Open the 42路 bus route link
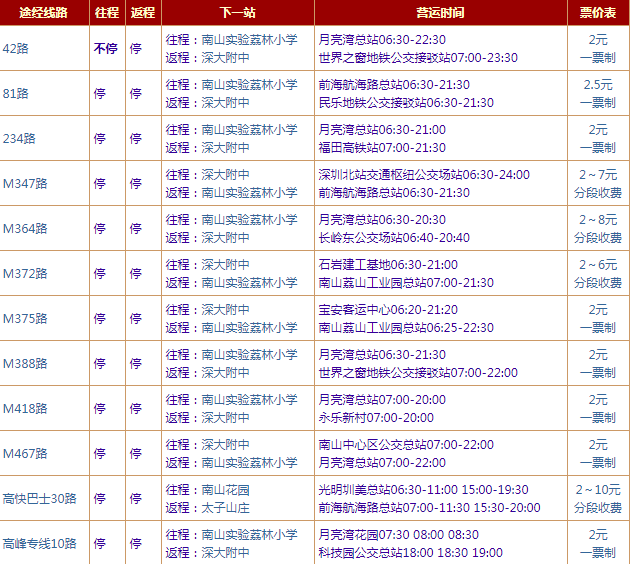This screenshot has width=630, height=564. tap(16, 48)
